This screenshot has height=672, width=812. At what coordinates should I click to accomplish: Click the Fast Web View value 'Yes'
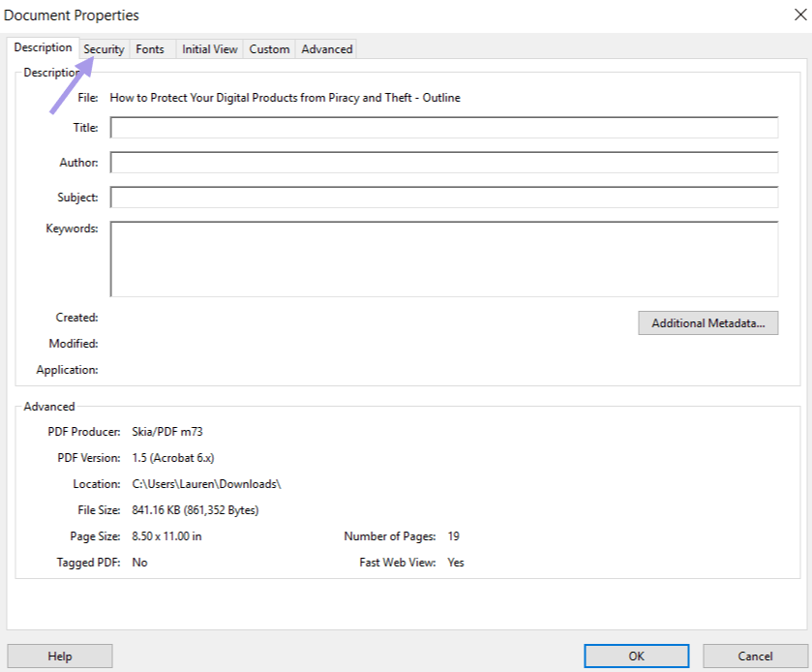tap(456, 563)
